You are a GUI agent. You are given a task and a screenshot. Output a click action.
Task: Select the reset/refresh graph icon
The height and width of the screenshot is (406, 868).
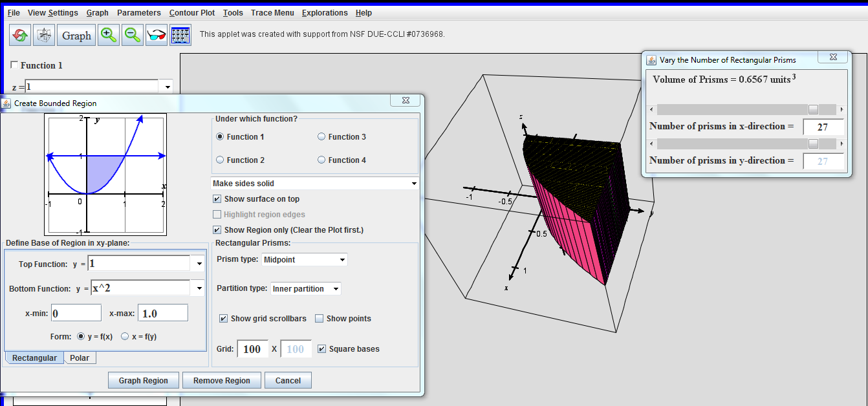point(19,35)
